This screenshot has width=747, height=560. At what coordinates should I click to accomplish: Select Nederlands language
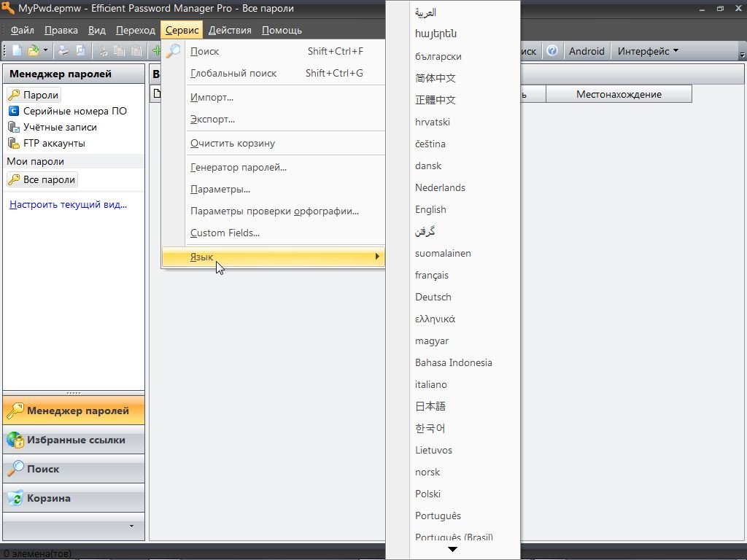[453, 187]
